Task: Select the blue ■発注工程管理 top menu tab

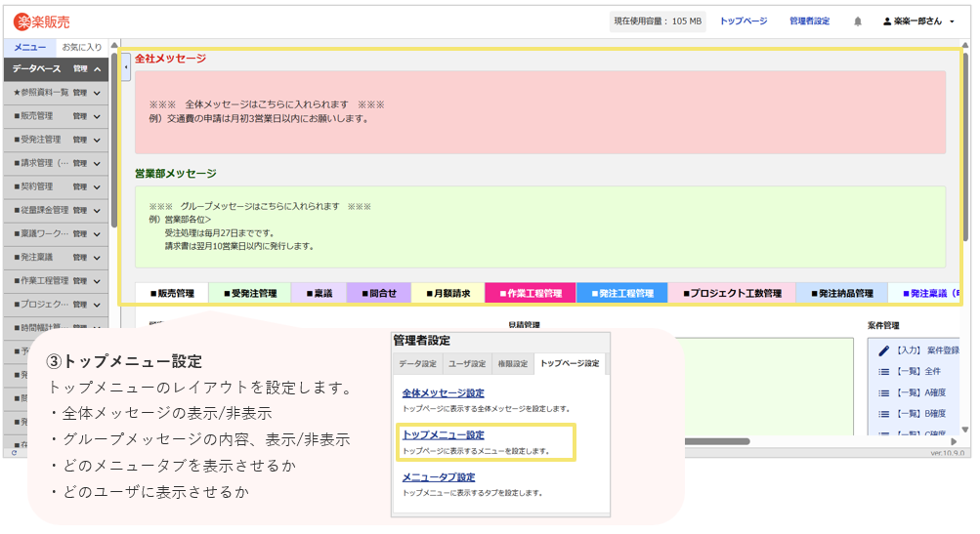Action: click(622, 293)
